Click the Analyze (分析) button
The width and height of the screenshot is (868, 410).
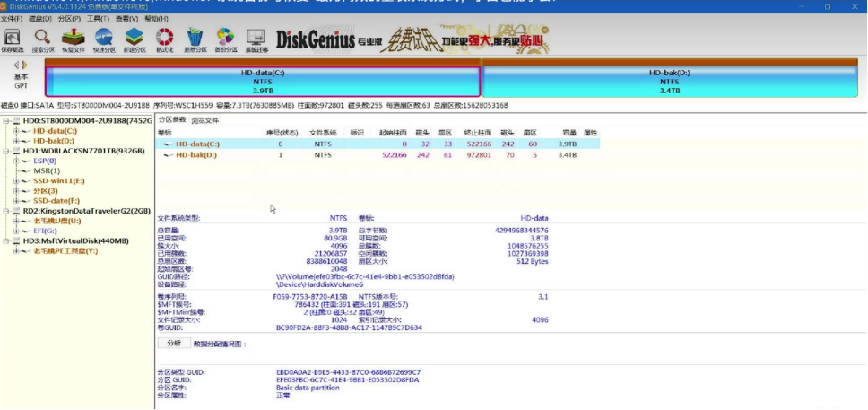pos(174,343)
